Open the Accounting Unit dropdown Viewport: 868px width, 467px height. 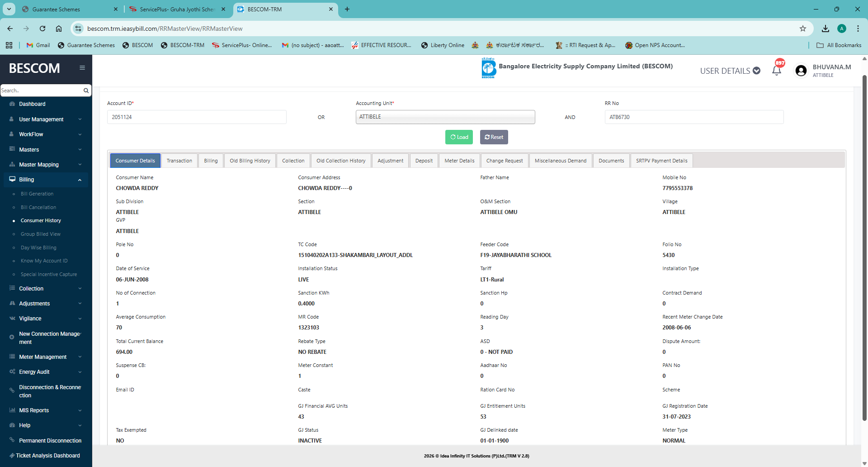(445, 117)
